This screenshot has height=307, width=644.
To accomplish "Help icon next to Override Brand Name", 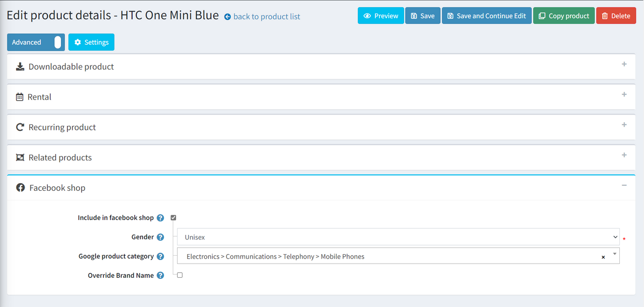I will pos(160,275).
